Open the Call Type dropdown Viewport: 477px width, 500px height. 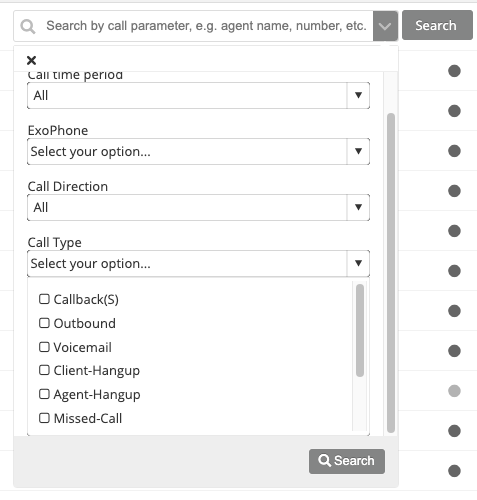coord(198,263)
